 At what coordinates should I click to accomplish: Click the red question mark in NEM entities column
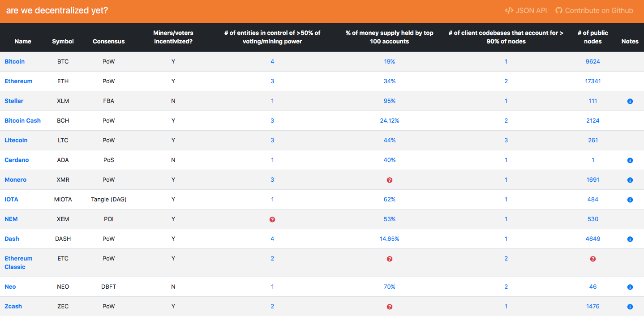tap(272, 219)
